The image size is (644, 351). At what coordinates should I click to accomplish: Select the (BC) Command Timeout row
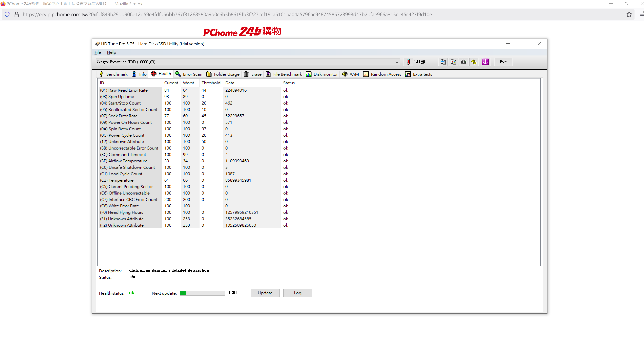[201, 155]
